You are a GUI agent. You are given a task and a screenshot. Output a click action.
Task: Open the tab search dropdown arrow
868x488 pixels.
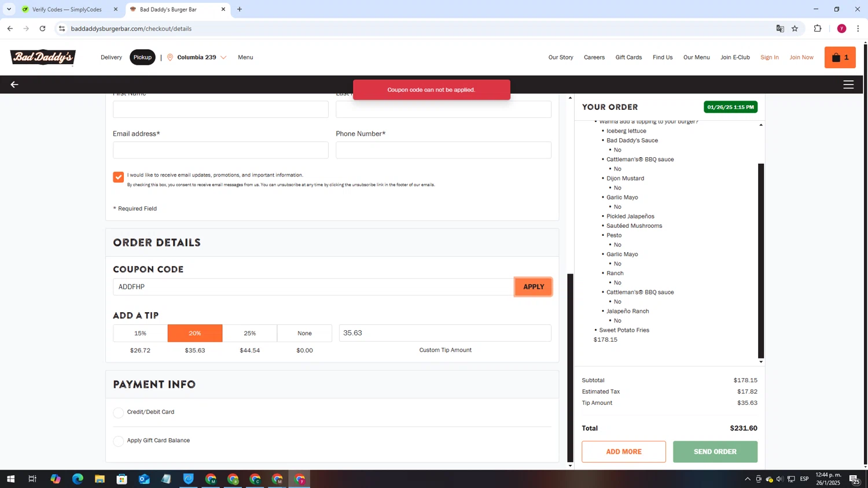9,9
